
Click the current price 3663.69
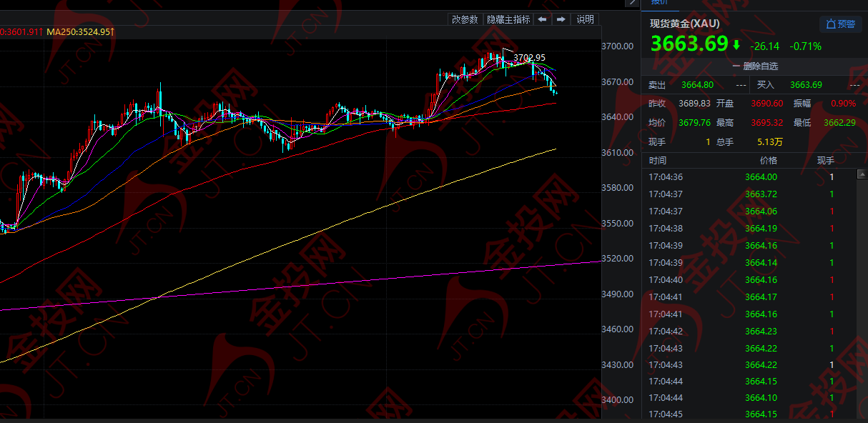(x=689, y=44)
